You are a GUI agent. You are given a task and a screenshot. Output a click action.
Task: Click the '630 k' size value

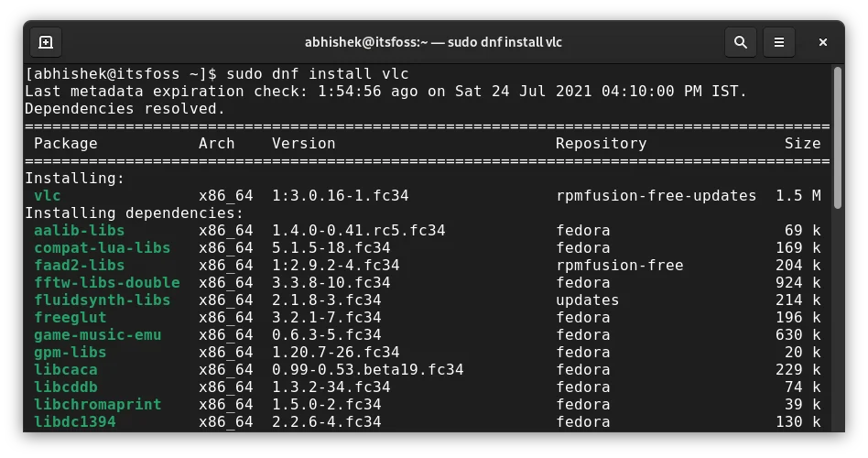[x=797, y=335]
